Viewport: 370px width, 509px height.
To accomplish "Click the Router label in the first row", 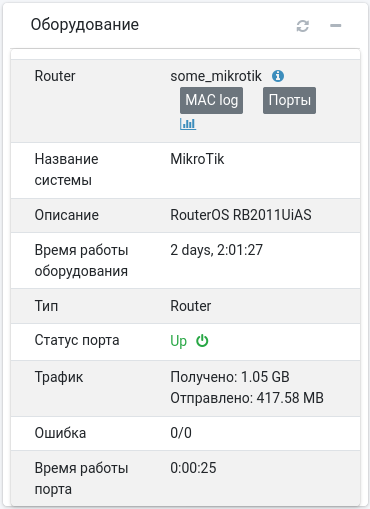I will pyautogui.click(x=55, y=76).
